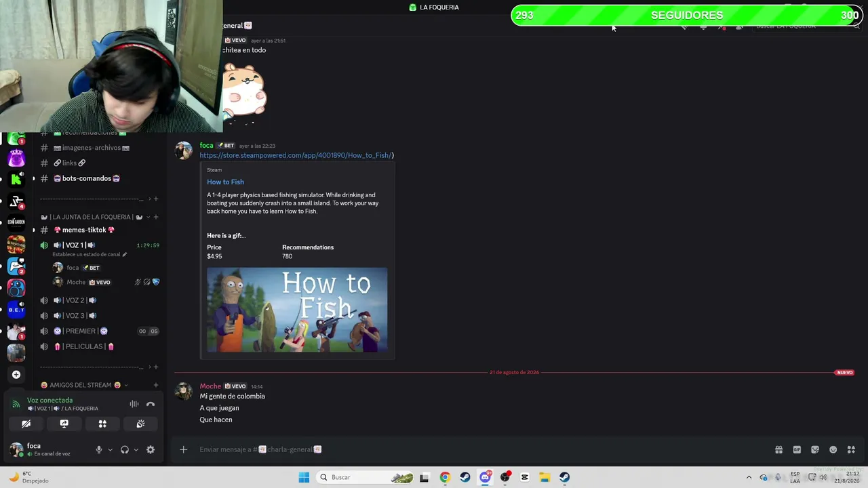Start an activity from voice panel
This screenshot has height=488, width=868.
pyautogui.click(x=102, y=424)
